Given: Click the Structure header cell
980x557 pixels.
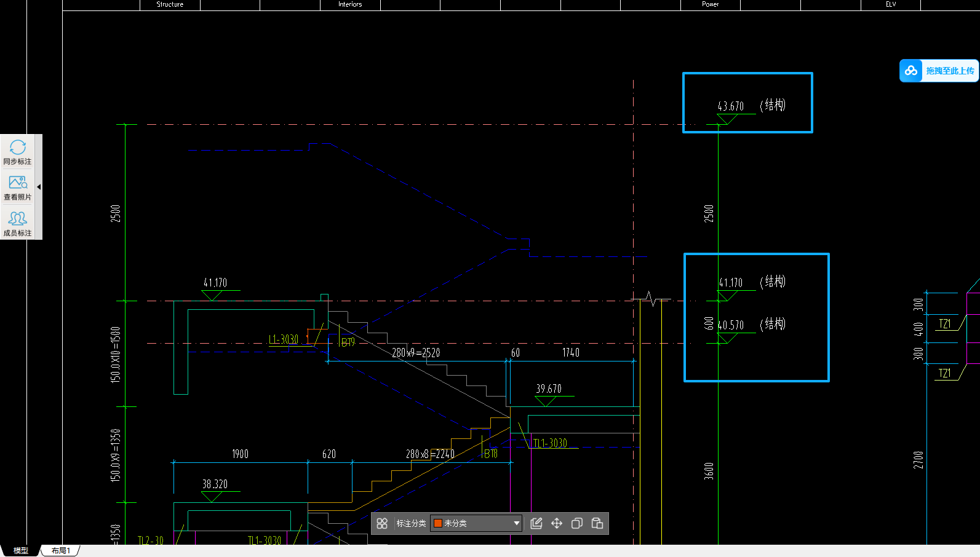Looking at the screenshot, I should [170, 4].
